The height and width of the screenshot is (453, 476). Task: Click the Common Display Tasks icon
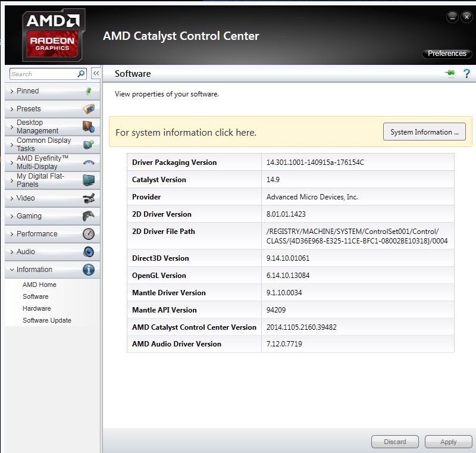89,145
